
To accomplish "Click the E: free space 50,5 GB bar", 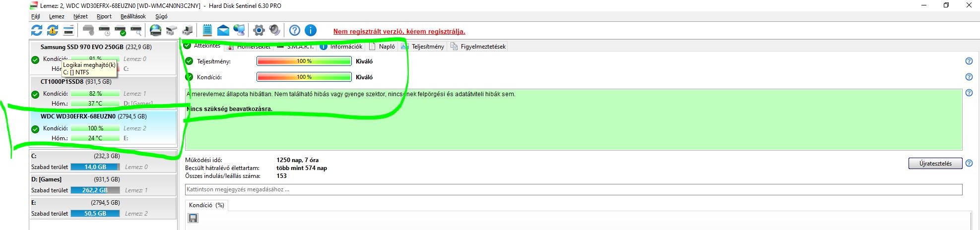I will pos(95,214).
